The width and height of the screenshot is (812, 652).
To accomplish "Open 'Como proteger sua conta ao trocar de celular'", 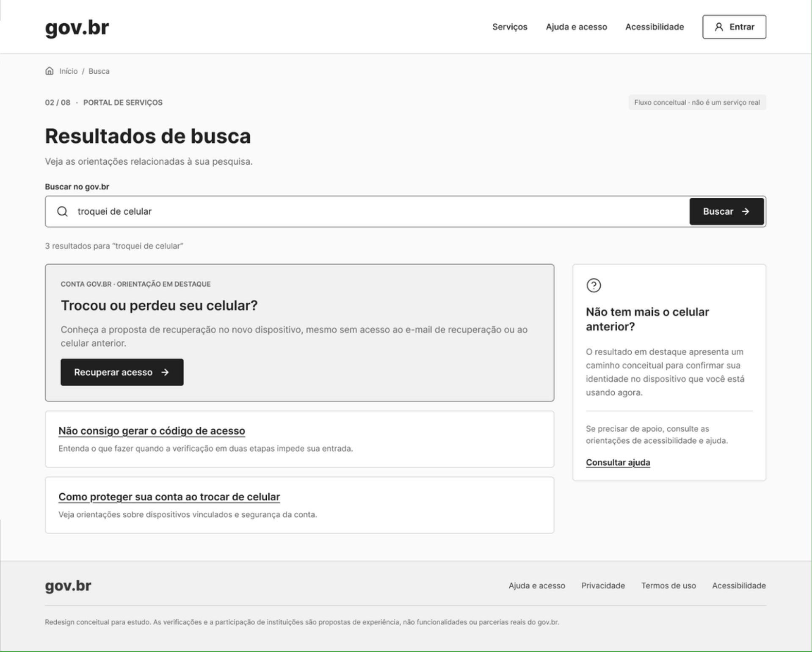I will (x=169, y=497).
